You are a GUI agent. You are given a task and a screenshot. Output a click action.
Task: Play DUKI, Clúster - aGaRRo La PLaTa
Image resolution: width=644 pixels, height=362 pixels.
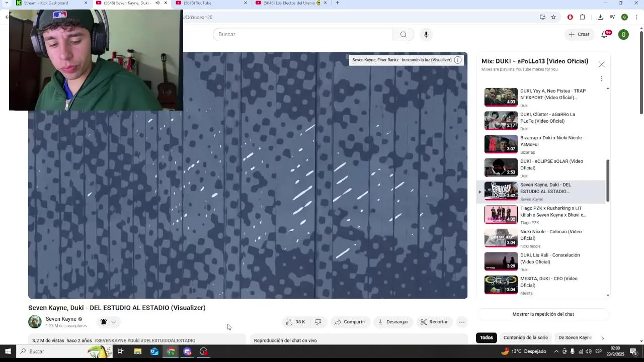[x=541, y=121]
